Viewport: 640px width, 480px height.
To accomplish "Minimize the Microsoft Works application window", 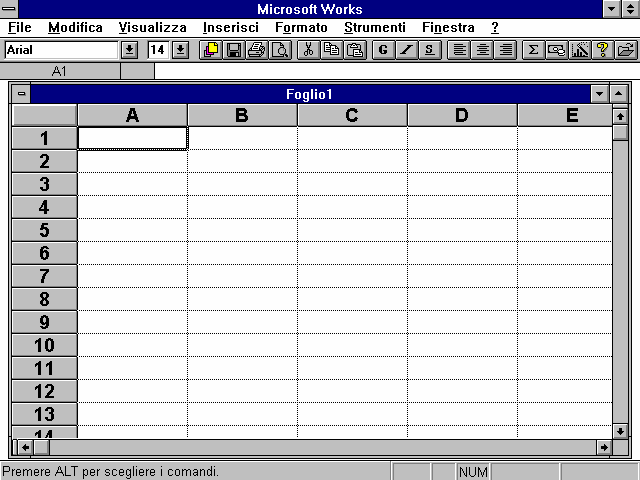I will (x=611, y=9).
